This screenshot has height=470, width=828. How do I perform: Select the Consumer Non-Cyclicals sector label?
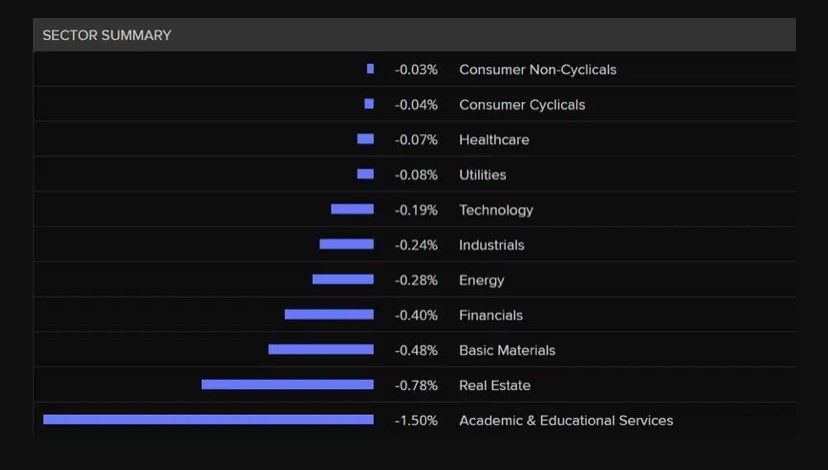(537, 70)
